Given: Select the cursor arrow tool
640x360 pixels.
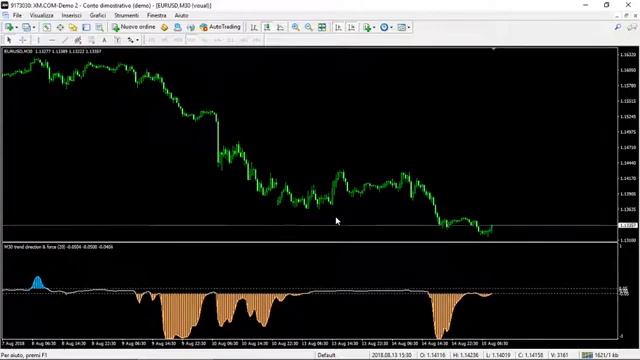Looking at the screenshot, I should click(x=9, y=40).
